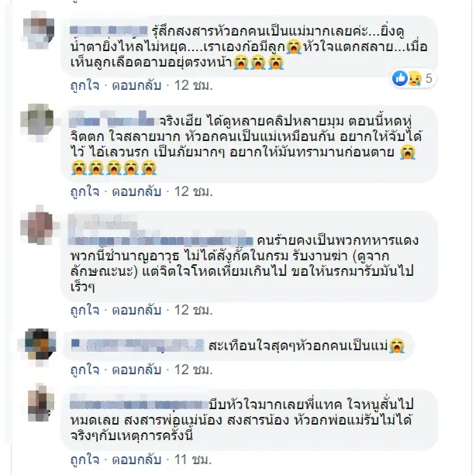476x475 pixels.
Task: Click the crying face reaction icon
Action: (x=415, y=78)
